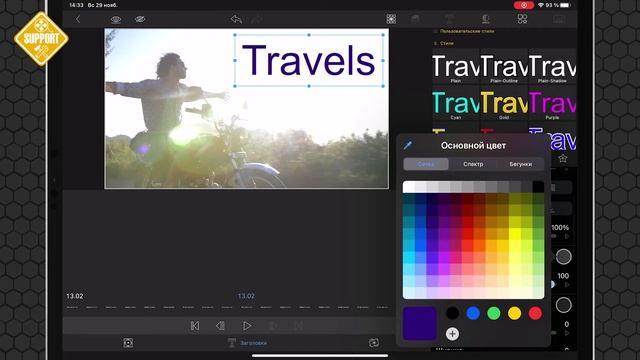This screenshot has width=640, height=360.
Task: Apply the blue outlined text style thumbnail
Action: point(562,139)
